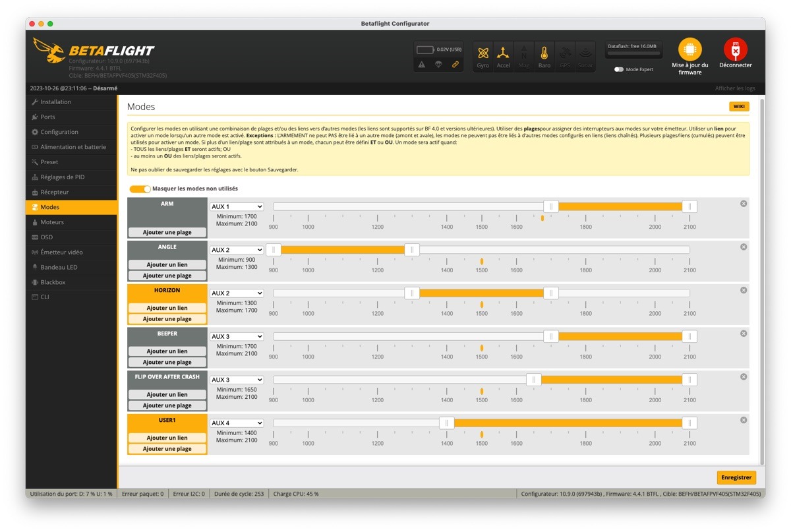Click the orange link status icon
791x532 pixels.
455,64
